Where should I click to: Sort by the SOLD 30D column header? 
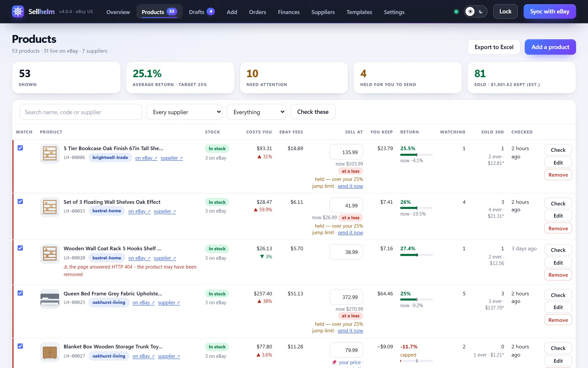pyautogui.click(x=492, y=132)
